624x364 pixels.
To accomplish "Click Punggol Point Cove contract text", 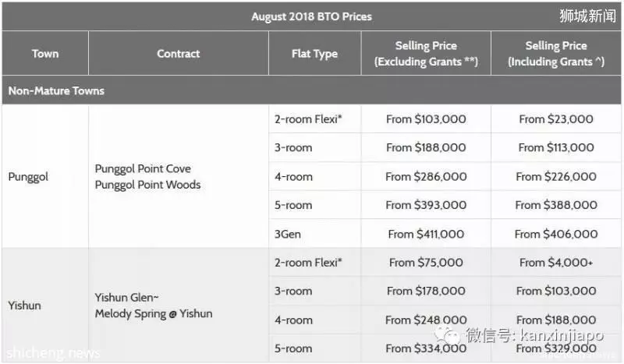I will click(x=143, y=168).
